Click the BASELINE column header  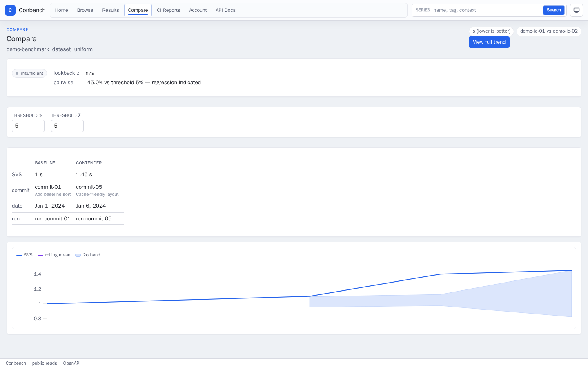coord(45,163)
